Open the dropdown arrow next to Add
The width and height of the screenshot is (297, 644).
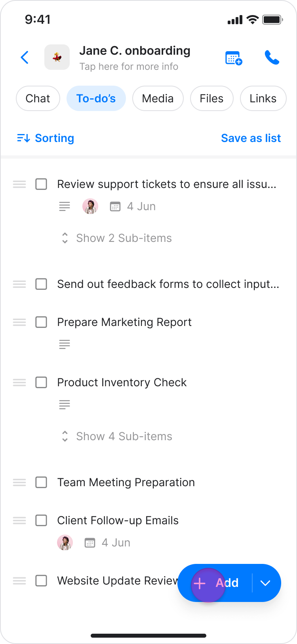pyautogui.click(x=265, y=583)
